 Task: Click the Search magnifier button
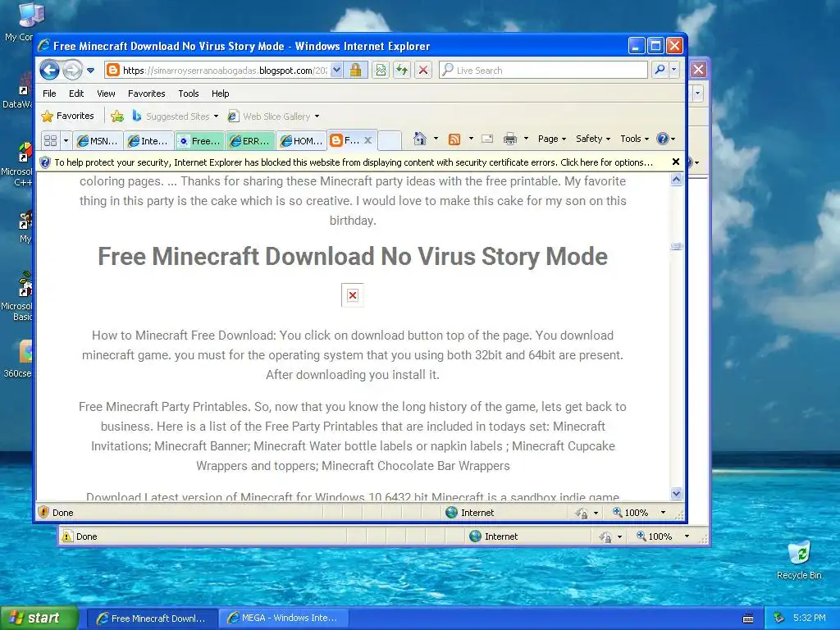point(660,70)
